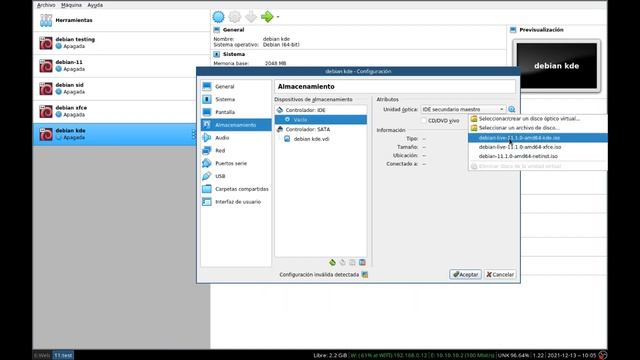This screenshot has width=640, height=360.
Task: Select the debian testing virtual machine
Action: (121, 43)
